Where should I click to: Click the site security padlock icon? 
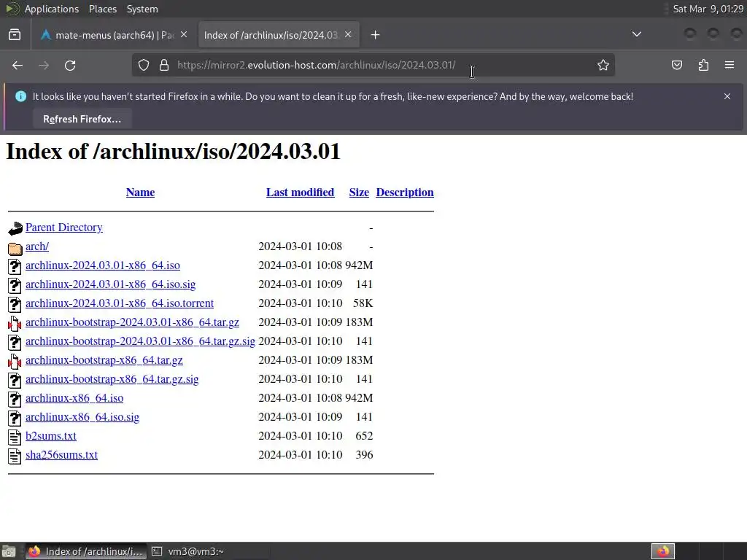[164, 65]
